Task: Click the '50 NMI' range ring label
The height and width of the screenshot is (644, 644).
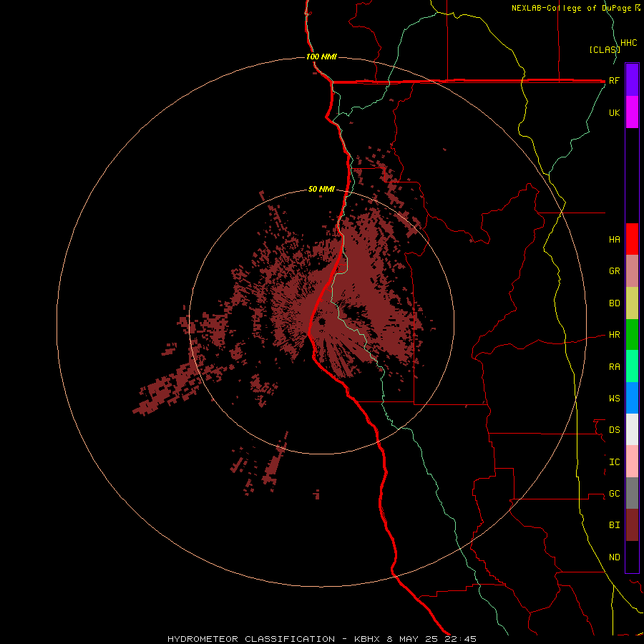Action: tap(321, 190)
